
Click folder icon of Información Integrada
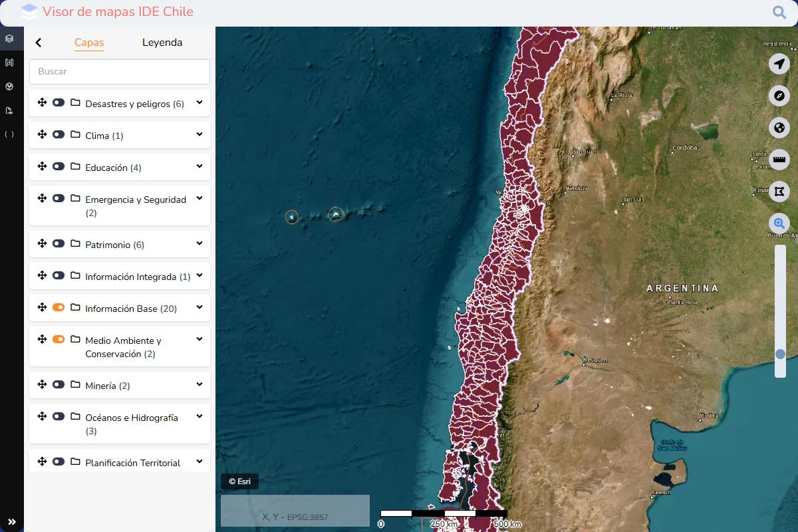click(x=75, y=275)
